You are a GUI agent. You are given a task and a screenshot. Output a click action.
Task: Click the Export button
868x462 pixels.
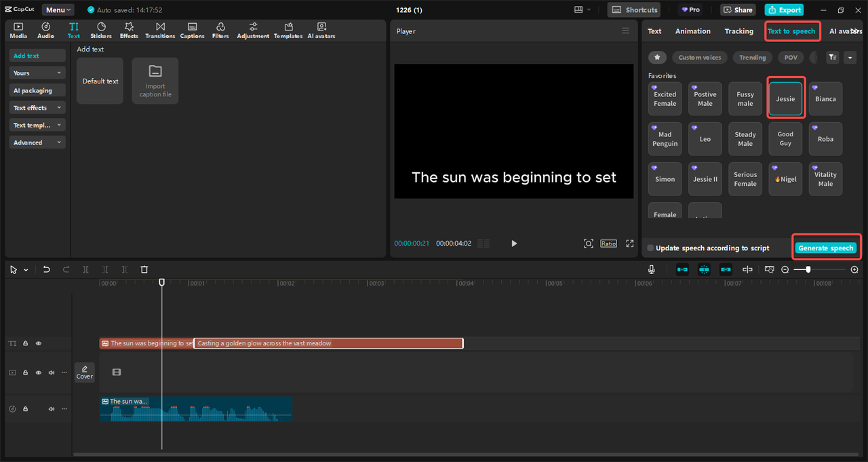coord(784,10)
